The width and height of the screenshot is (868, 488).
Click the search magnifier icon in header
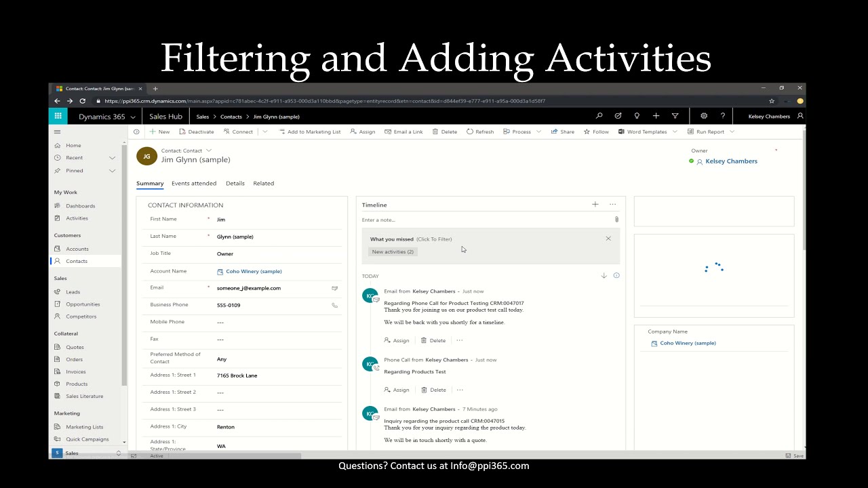(599, 116)
